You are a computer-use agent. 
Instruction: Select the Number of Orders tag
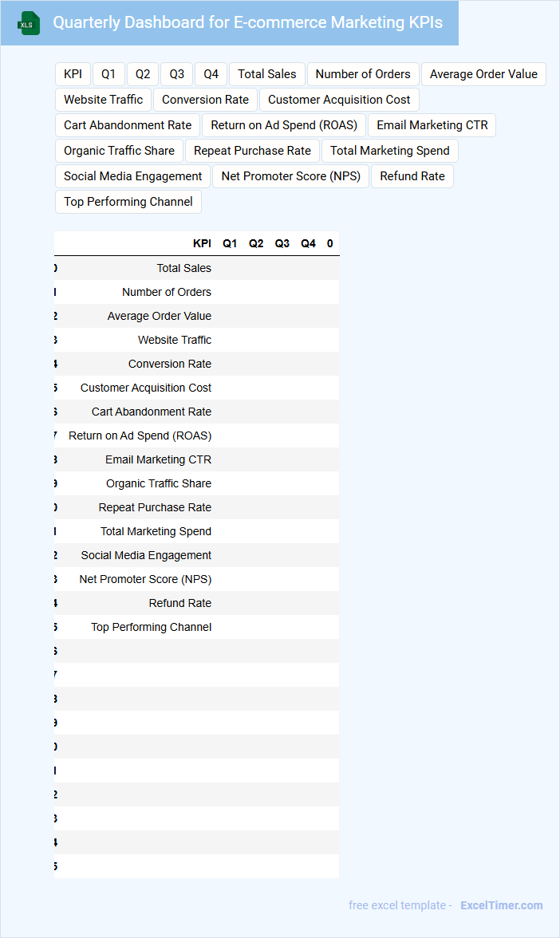click(363, 74)
